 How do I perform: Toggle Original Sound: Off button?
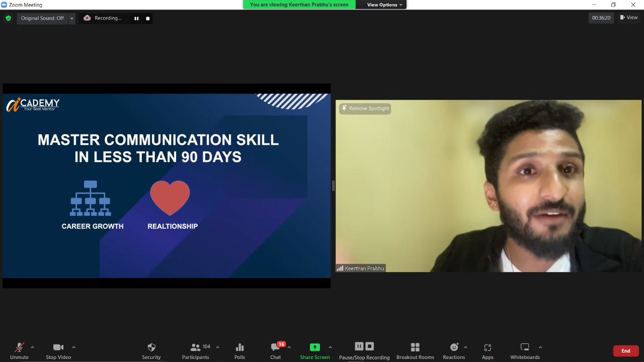pos(42,18)
